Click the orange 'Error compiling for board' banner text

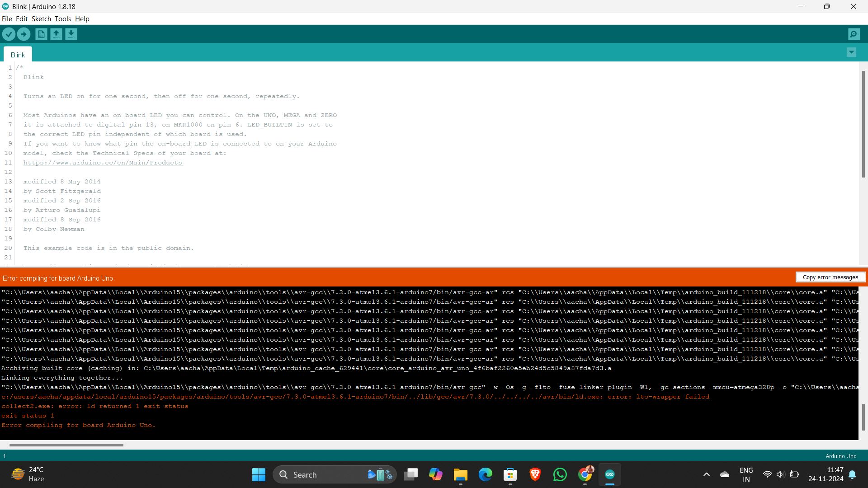pyautogui.click(x=59, y=278)
